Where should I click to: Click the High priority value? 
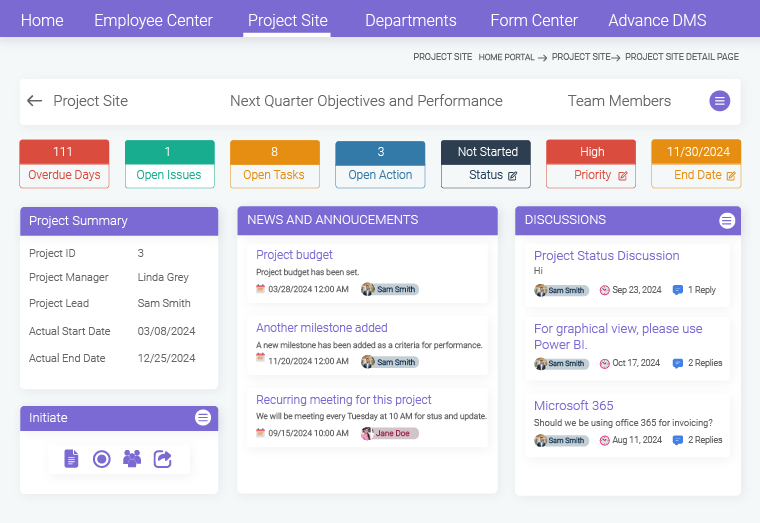click(x=592, y=152)
